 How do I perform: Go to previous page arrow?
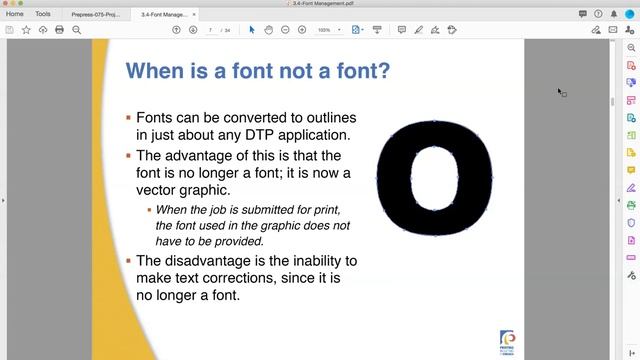176,30
